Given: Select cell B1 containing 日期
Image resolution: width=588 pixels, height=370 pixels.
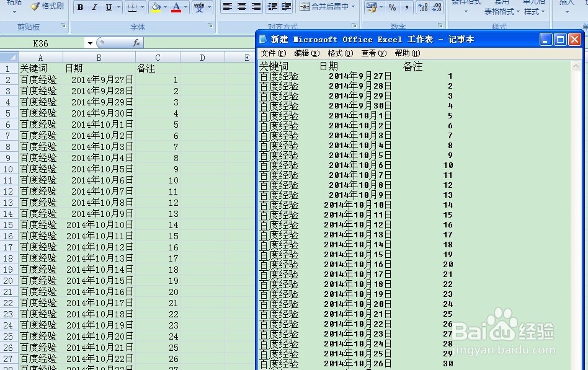Looking at the screenshot, I should [x=99, y=69].
